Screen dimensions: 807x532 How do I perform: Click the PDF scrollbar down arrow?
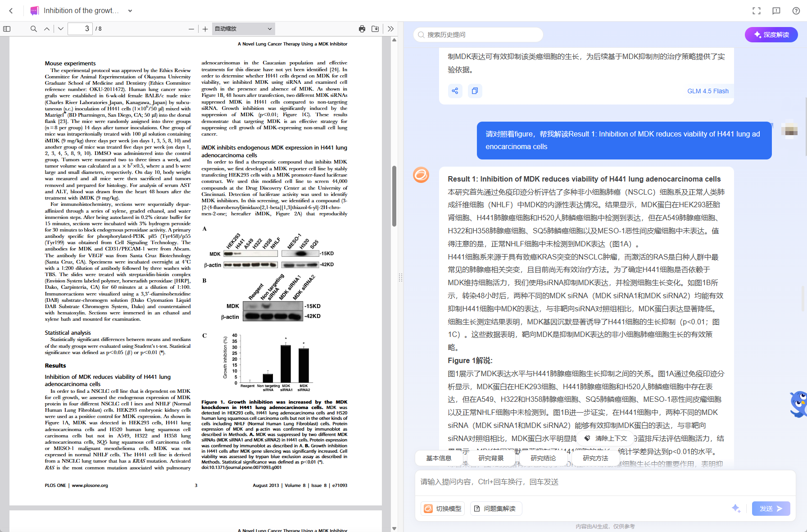pyautogui.click(x=394, y=528)
